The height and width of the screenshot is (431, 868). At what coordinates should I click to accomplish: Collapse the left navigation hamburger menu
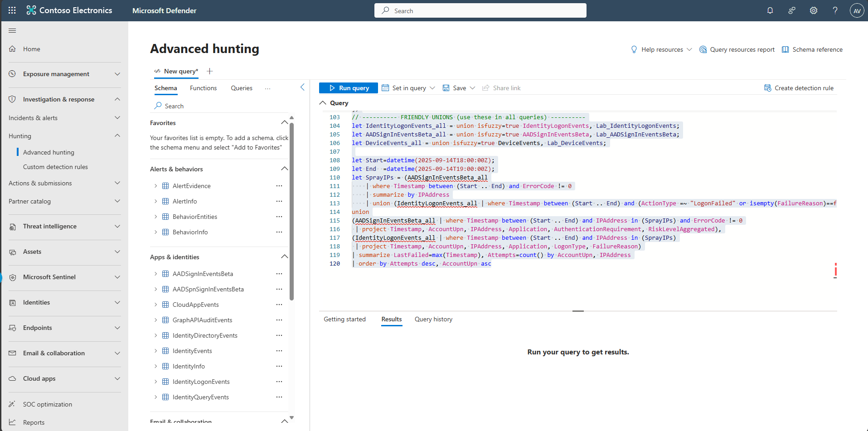[12, 30]
